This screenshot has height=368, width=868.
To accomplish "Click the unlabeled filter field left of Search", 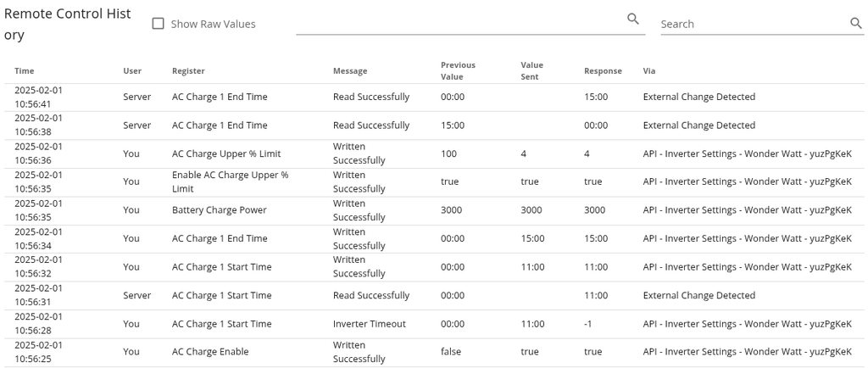I will tap(459, 23).
